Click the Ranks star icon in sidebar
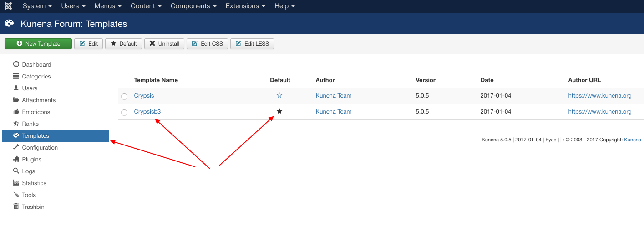Viewport: 644px width, 228px height. point(16,124)
